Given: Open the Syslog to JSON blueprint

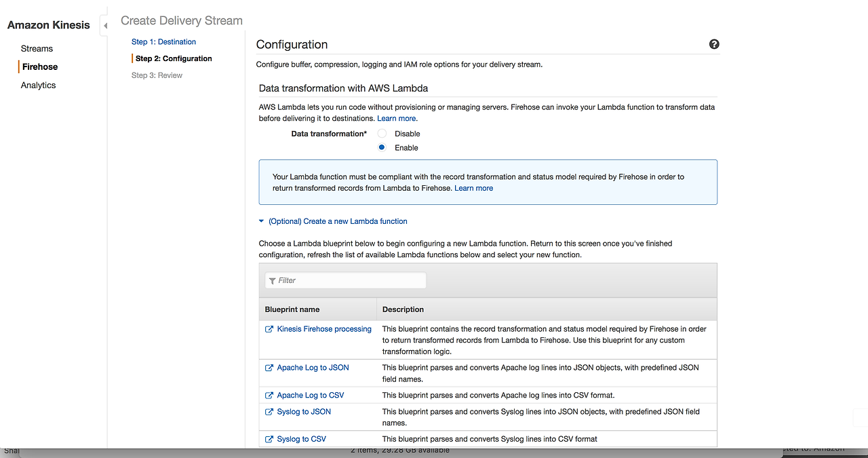Looking at the screenshot, I should pos(304,412).
